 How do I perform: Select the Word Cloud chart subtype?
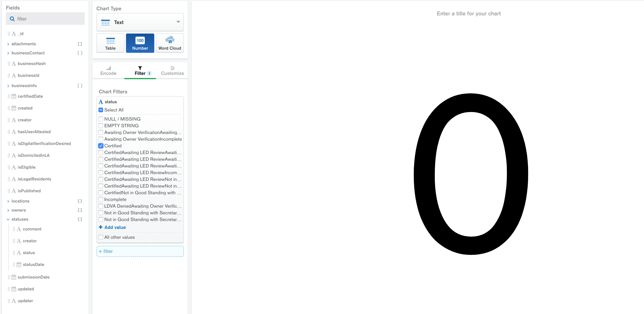click(170, 43)
